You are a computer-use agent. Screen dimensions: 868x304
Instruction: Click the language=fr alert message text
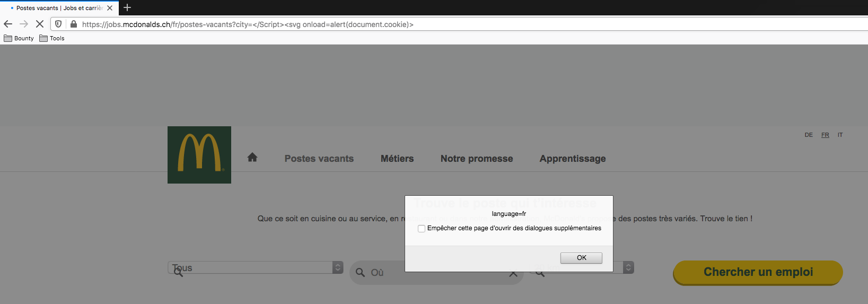point(509,214)
